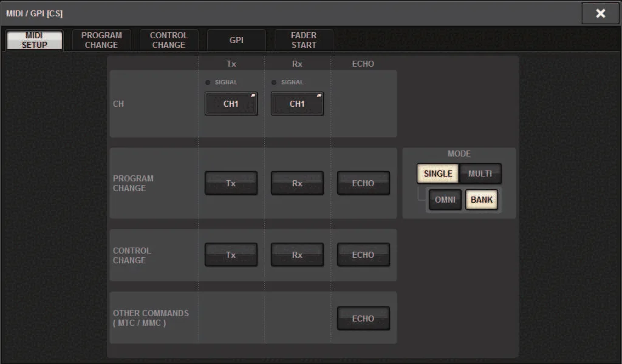This screenshot has height=364, width=622.
Task: Click the ECHO column header
Action: [363, 64]
